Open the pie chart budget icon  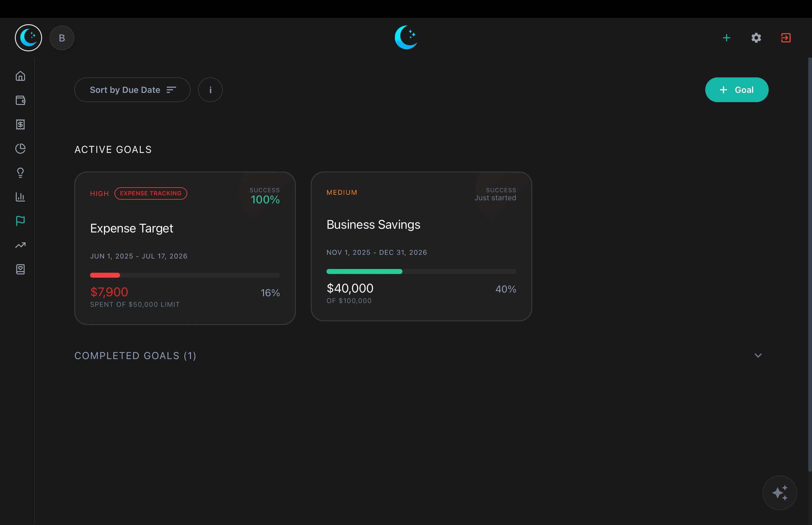[x=20, y=149]
